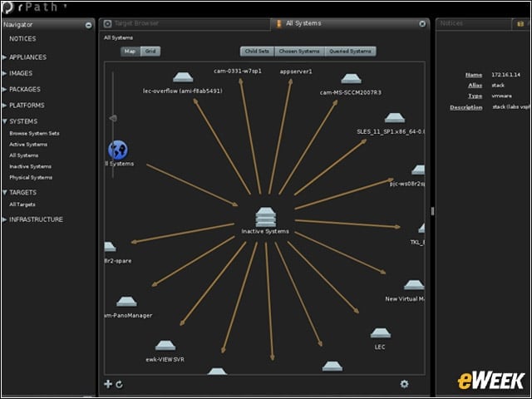Click the appserver1 label
532x399 pixels.
(296, 71)
